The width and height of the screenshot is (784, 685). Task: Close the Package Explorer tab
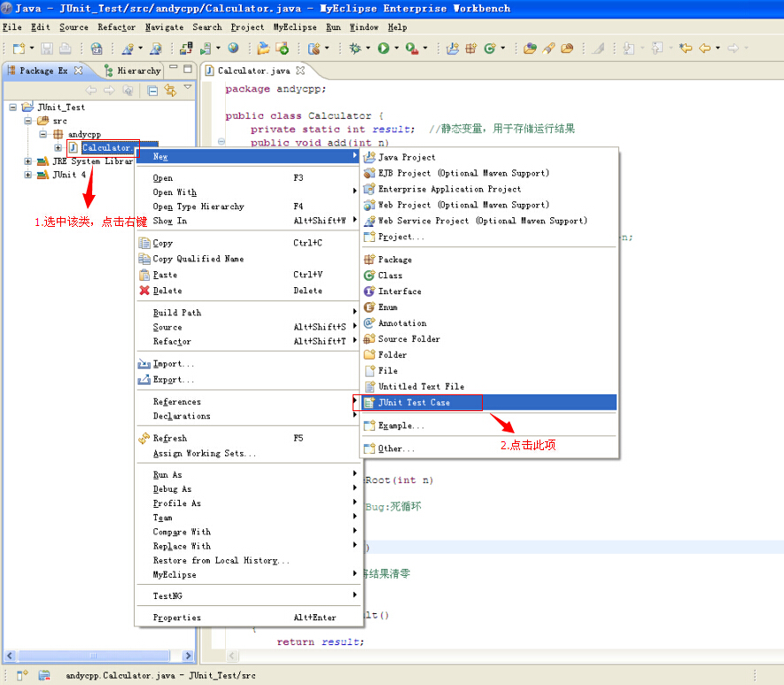(79, 71)
